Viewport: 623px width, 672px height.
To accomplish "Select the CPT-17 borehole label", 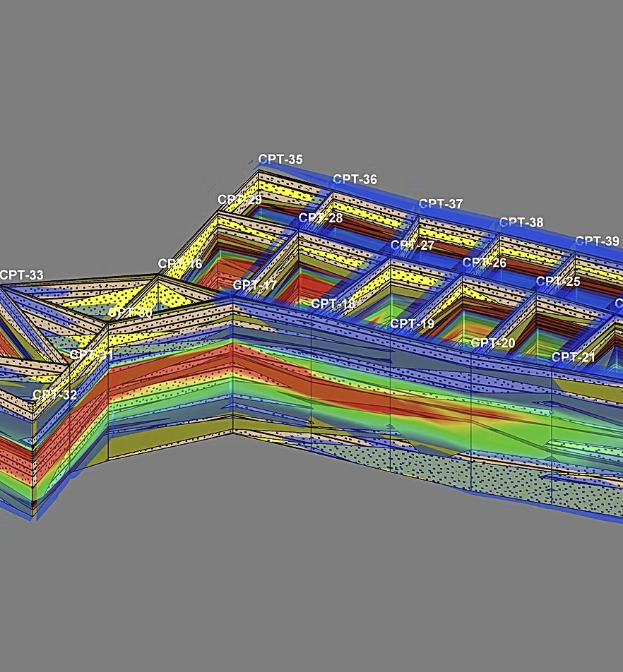I will 255,286.
